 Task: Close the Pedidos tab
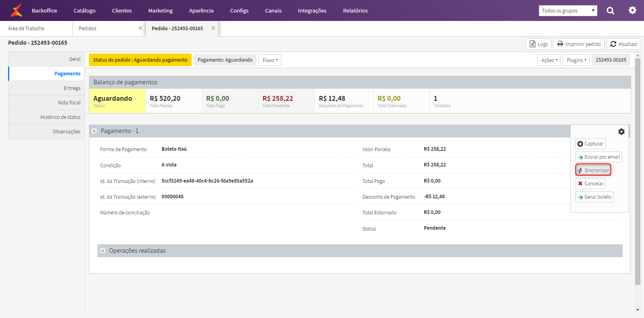click(x=140, y=28)
